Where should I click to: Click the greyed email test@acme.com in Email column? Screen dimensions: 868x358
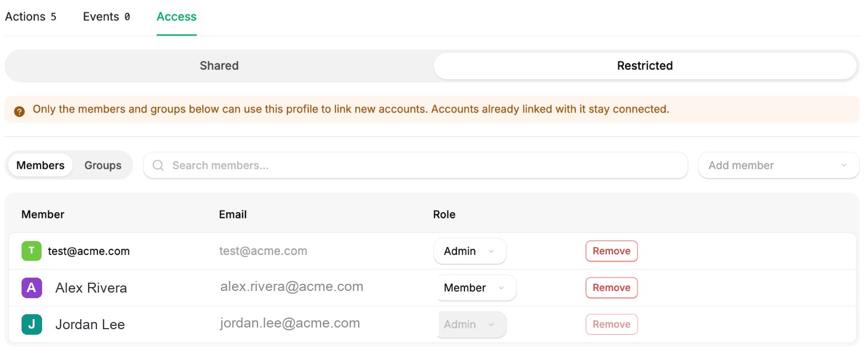263,251
